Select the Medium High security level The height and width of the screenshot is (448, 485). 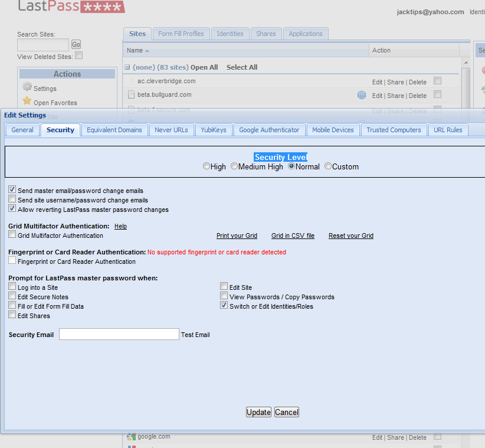tap(234, 166)
